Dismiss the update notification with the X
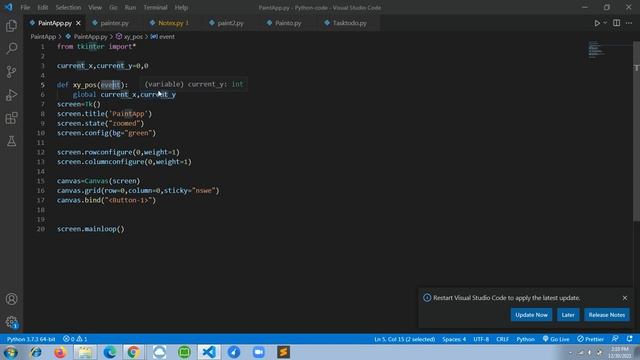 624,298
